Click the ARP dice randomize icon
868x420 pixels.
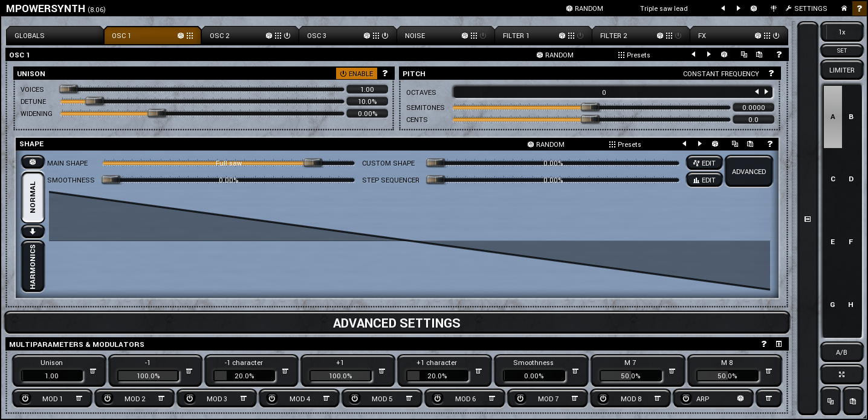[740, 398]
